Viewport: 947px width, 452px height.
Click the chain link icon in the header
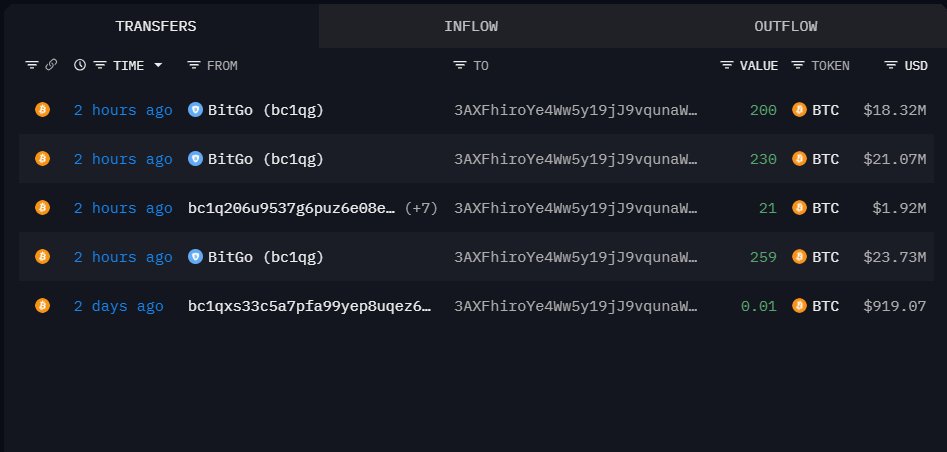51,66
